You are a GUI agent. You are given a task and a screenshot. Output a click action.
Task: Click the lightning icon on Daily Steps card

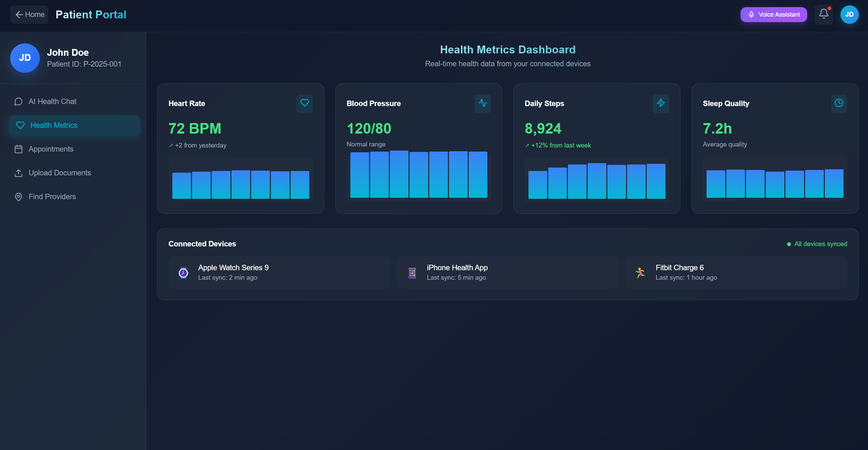tap(661, 103)
